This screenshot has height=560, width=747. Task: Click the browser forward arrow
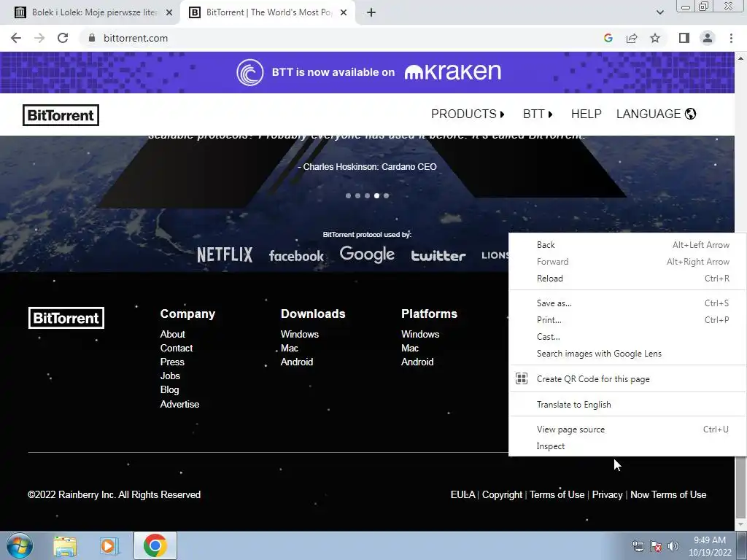pyautogui.click(x=39, y=38)
